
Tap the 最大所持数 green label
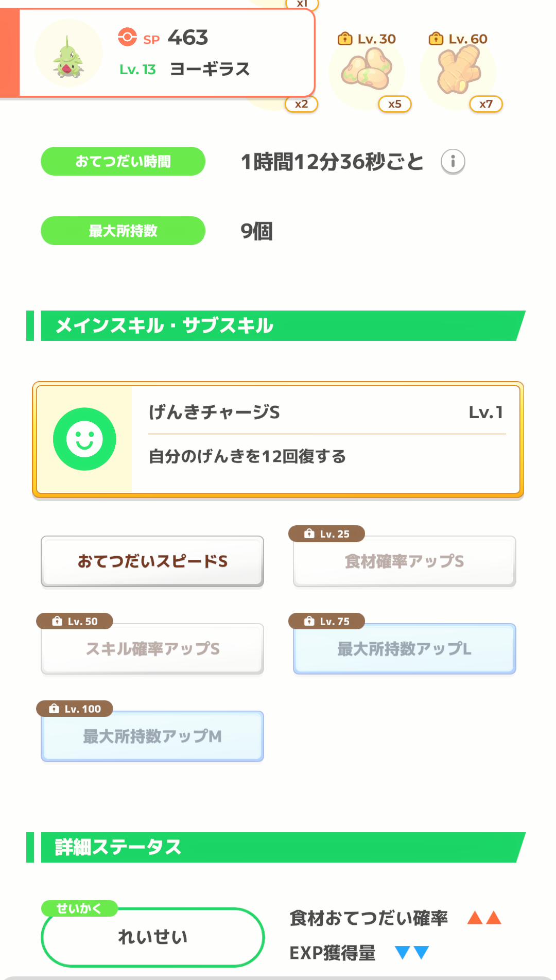click(x=123, y=231)
